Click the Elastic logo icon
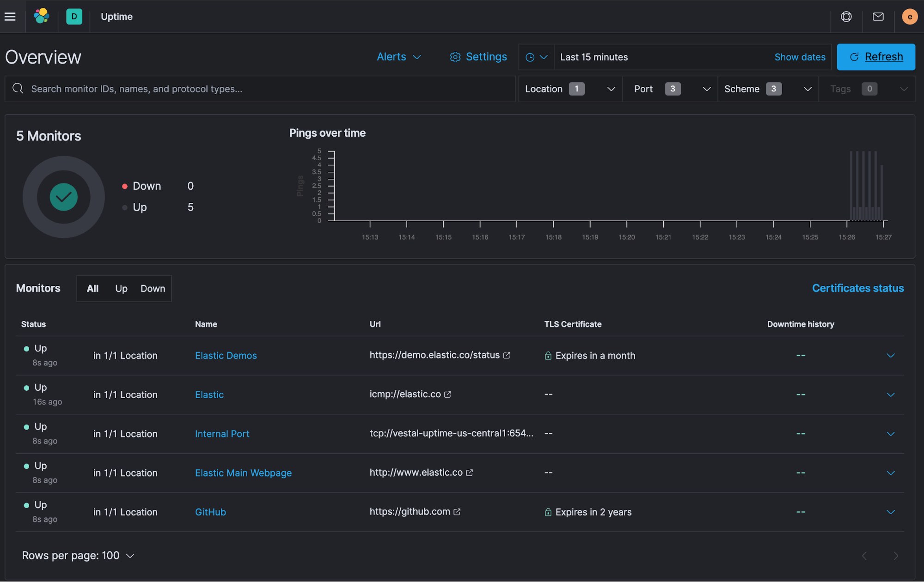The height and width of the screenshot is (582, 924). 42,17
